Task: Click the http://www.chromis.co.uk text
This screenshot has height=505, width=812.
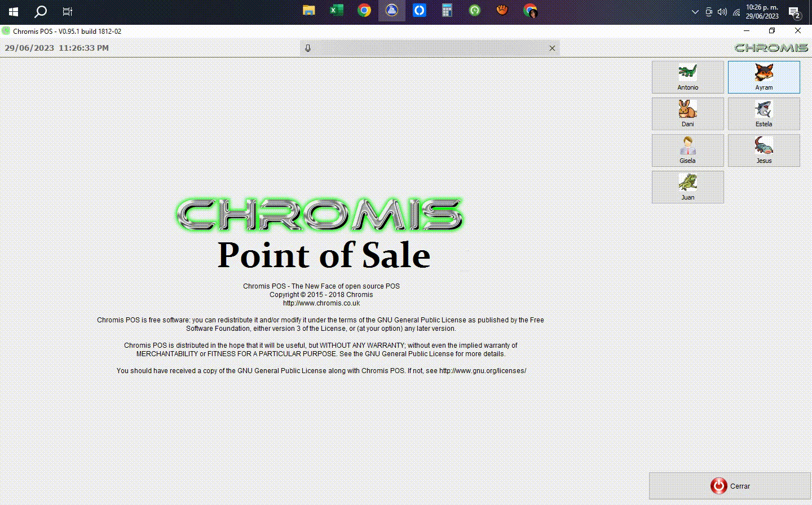Action: coord(321,303)
